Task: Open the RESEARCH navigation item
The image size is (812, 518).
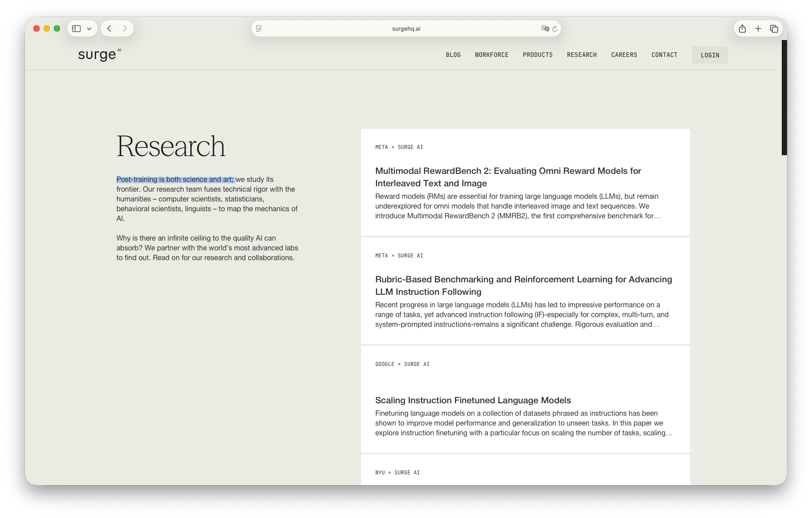Action: [582, 55]
